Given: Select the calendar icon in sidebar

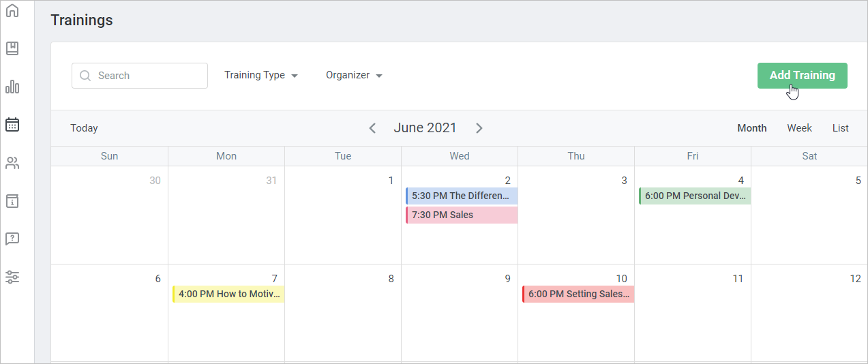Looking at the screenshot, I should pyautogui.click(x=12, y=125).
